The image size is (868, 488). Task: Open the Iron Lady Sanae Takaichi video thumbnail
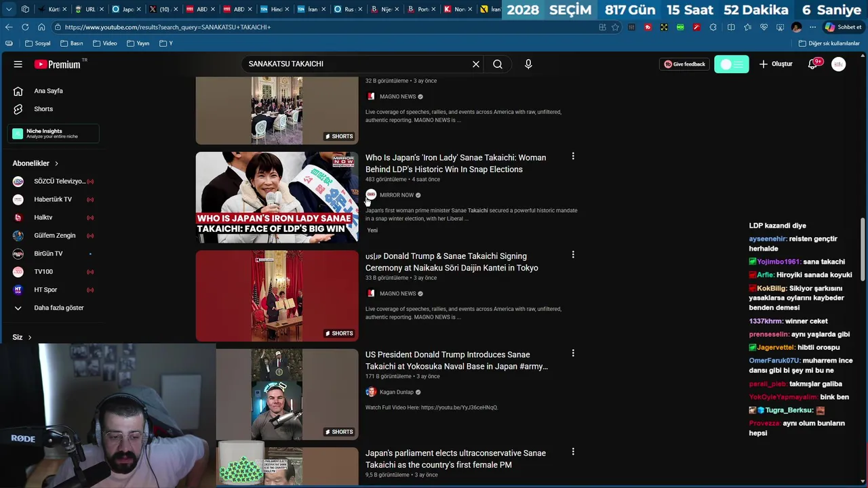coord(277,197)
